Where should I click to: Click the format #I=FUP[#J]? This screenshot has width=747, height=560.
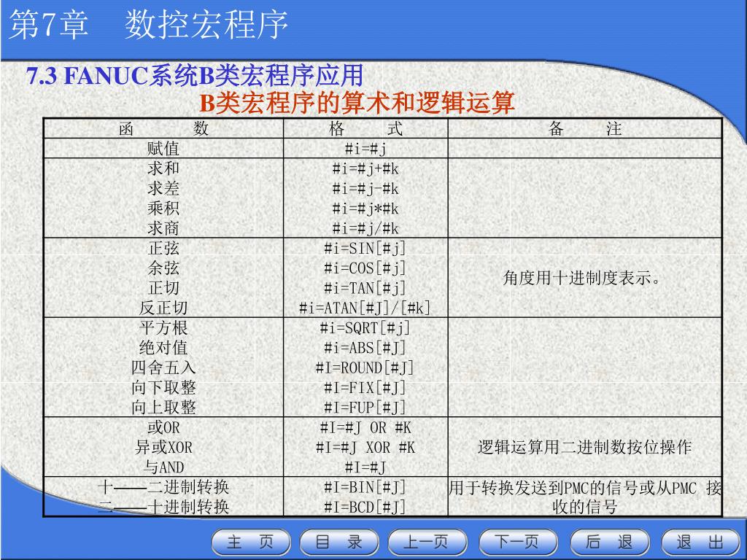365,408
